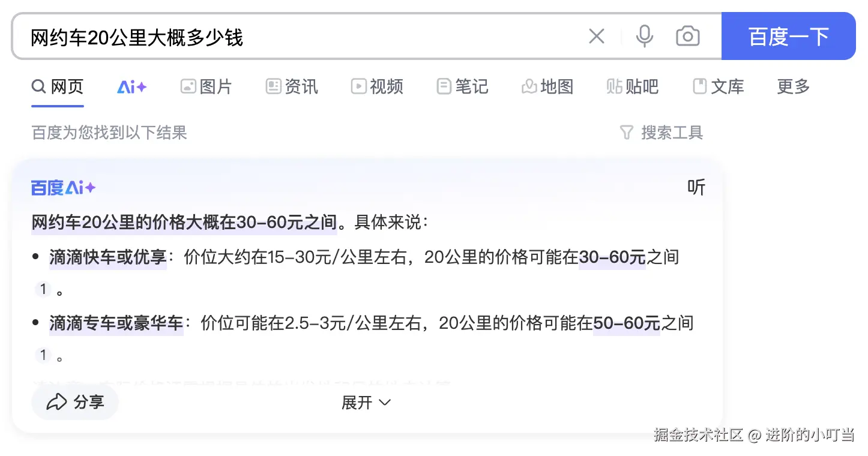Open 更多 for more search categories
868x456 pixels.
[x=792, y=86]
